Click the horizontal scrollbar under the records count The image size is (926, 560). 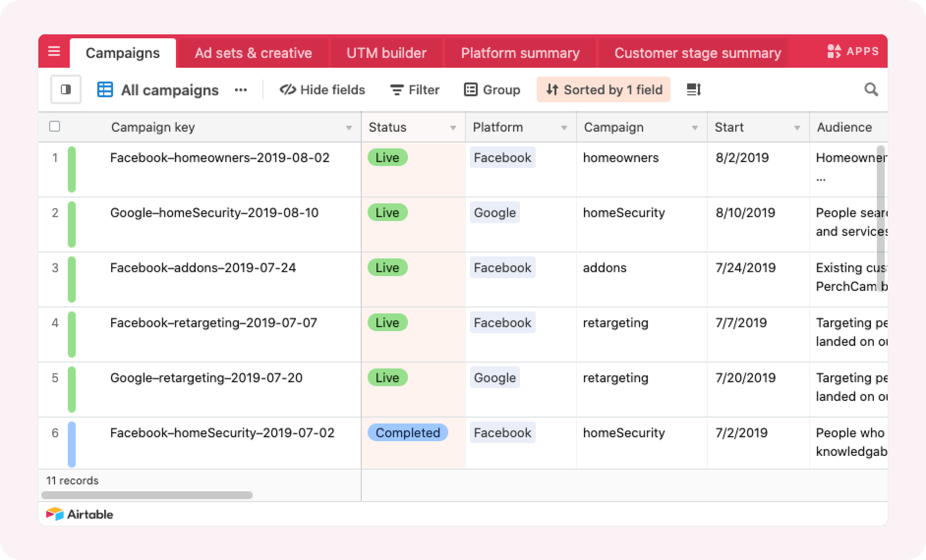tap(147, 495)
